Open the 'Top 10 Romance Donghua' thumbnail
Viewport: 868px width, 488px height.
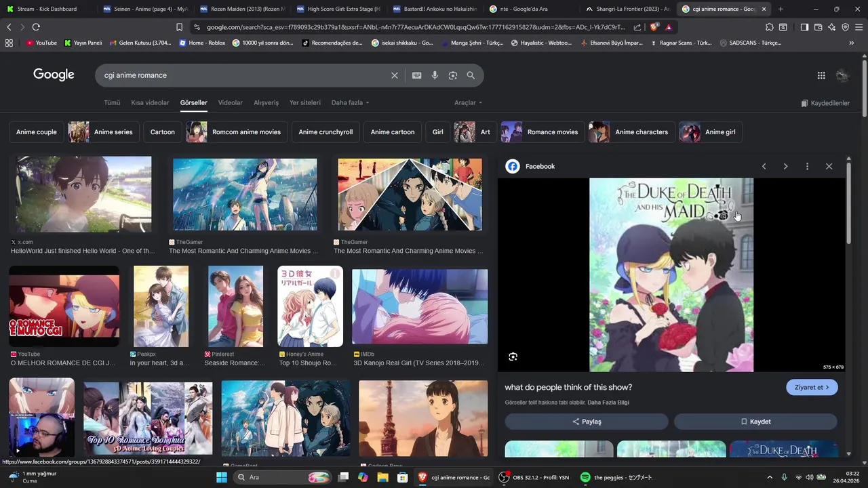coord(148,419)
